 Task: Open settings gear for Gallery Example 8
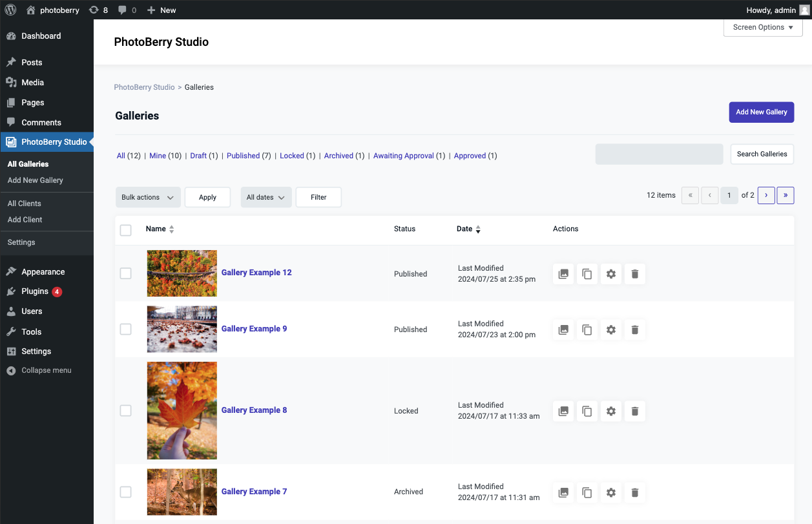611,411
